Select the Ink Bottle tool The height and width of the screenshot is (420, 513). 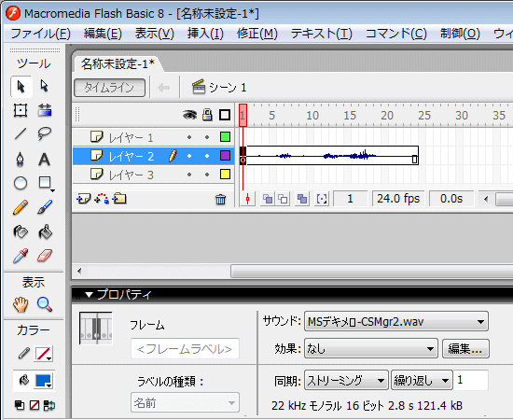click(x=21, y=231)
